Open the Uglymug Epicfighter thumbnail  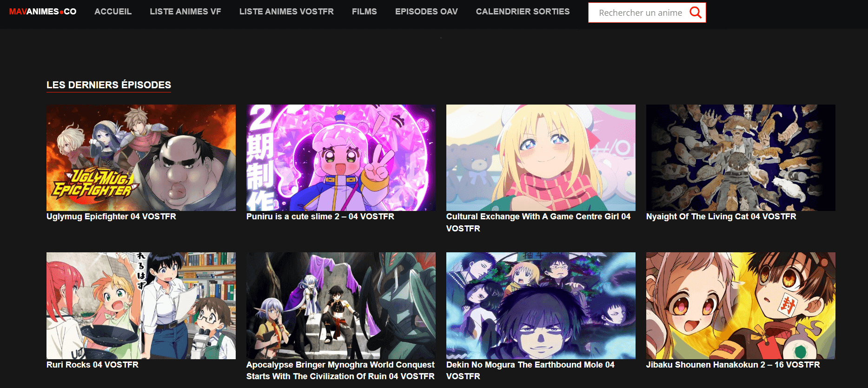(141, 158)
